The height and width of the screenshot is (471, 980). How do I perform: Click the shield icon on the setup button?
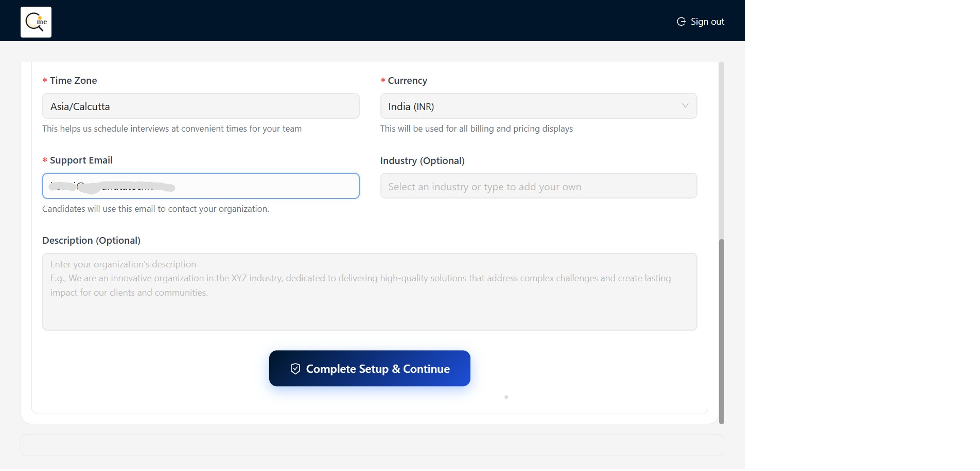click(x=295, y=369)
